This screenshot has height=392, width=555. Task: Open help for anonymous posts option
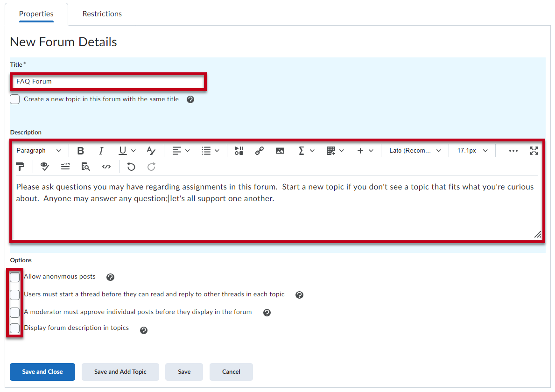111,277
